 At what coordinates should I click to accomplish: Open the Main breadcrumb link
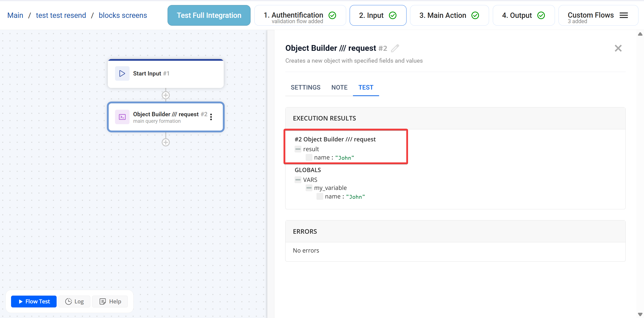(x=15, y=15)
